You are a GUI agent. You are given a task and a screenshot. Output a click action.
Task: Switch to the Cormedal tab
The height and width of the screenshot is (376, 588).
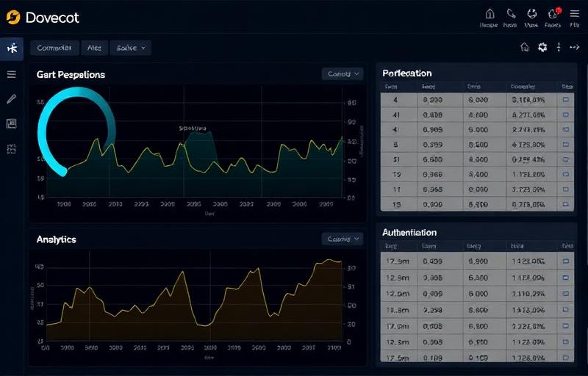point(54,48)
